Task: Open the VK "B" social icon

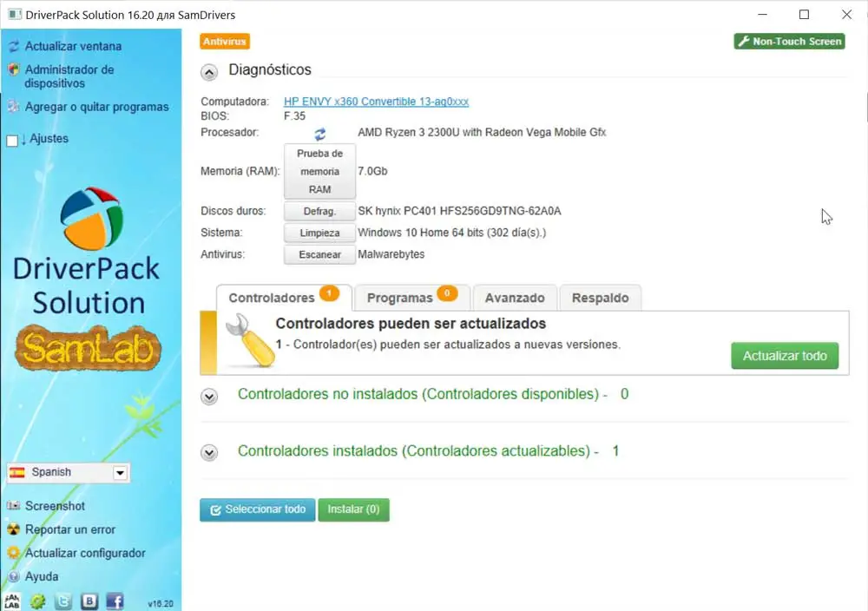Action: [89, 601]
